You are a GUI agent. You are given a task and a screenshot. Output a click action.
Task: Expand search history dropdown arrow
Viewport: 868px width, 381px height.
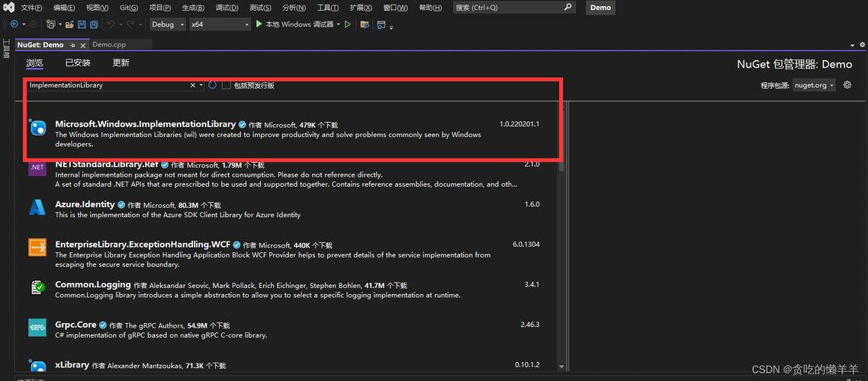tap(201, 85)
